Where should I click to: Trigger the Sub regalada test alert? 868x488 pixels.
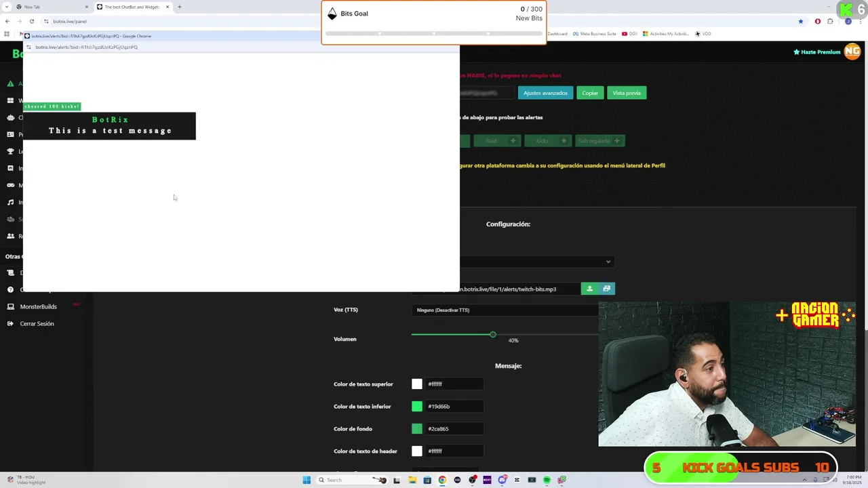(x=600, y=141)
